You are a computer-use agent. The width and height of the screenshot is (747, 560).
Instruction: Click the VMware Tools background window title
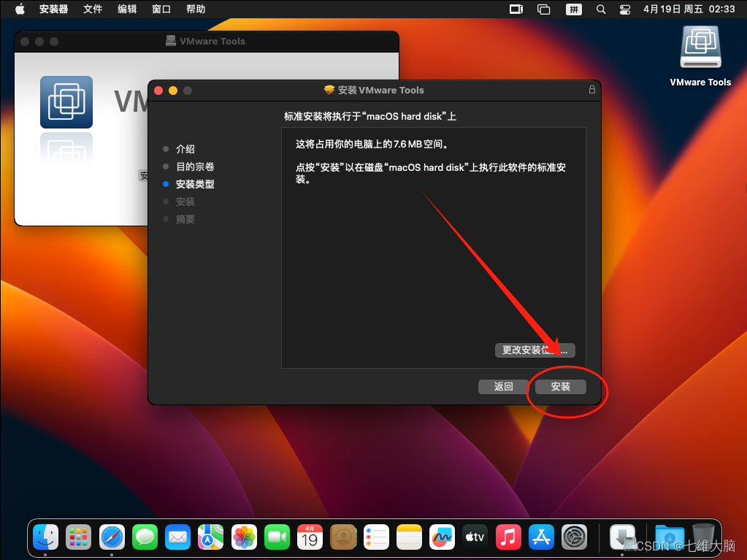point(212,42)
